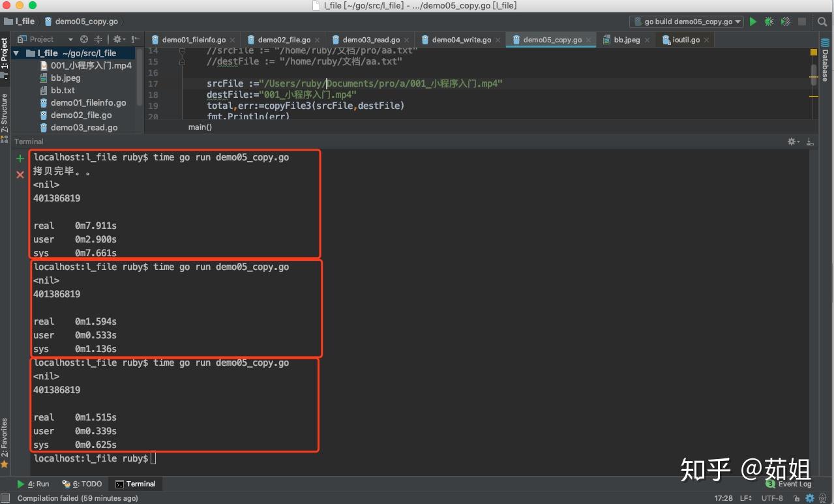Image resolution: width=834 pixels, height=504 pixels.
Task: Open Project panel settings gear
Action: click(x=118, y=39)
